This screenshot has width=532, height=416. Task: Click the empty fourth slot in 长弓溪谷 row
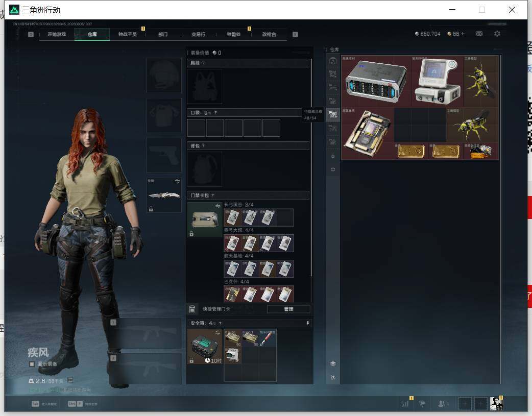pos(285,217)
